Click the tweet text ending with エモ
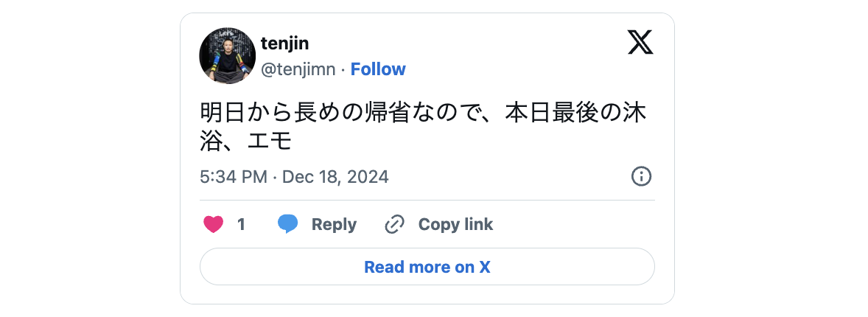 (x=246, y=140)
